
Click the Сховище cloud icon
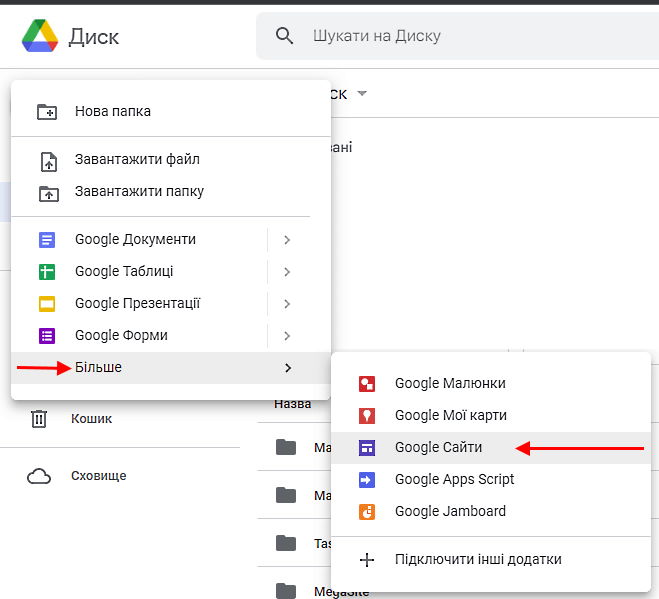[39, 476]
